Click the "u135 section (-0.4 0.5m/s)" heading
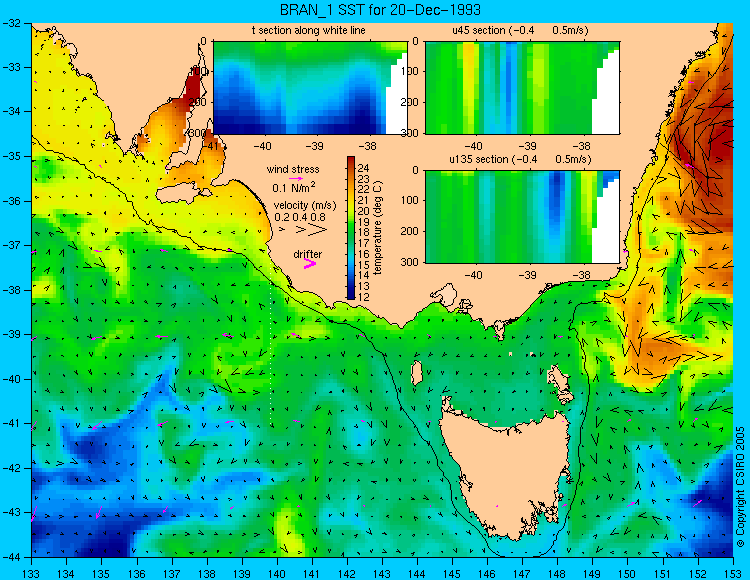The image size is (750, 580). [x=520, y=159]
